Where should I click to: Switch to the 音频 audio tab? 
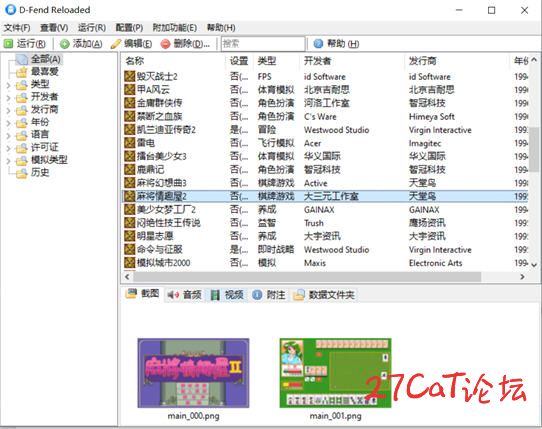[x=184, y=295]
